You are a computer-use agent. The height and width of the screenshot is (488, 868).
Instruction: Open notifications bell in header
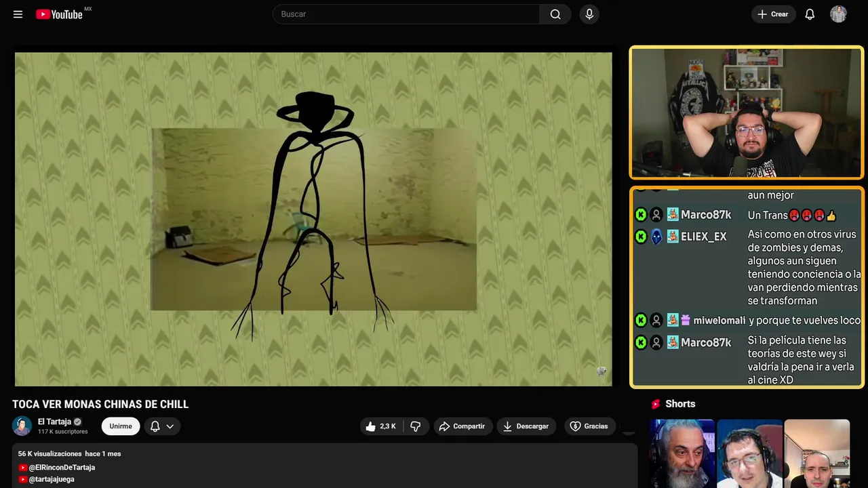click(x=810, y=14)
